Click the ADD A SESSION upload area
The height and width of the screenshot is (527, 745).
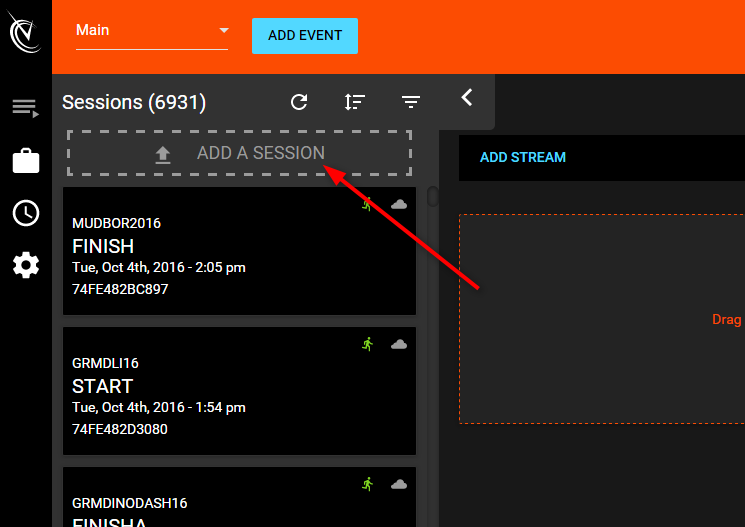point(239,153)
